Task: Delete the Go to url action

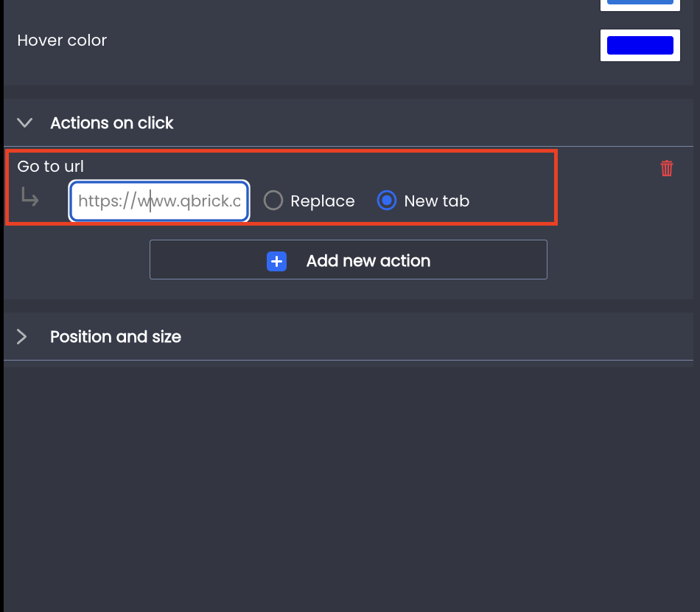Action: [667, 168]
